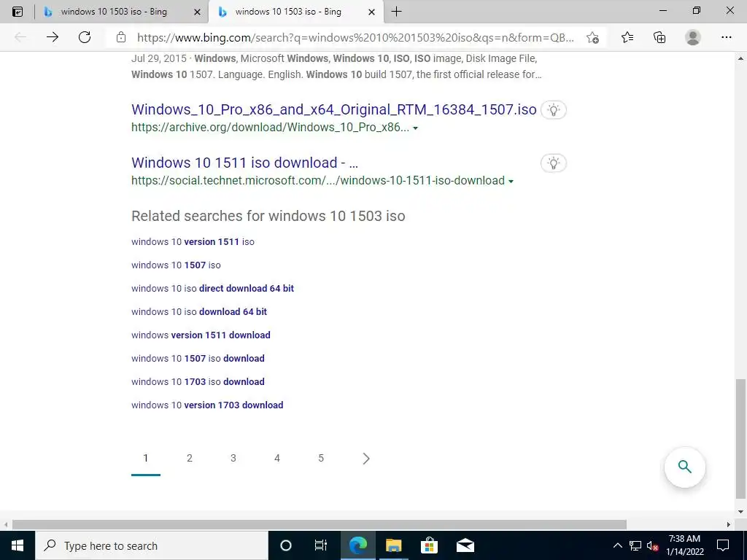Image resolution: width=747 pixels, height=560 pixels.
Task: Search windows 10 iso download 64 bit
Action: (199, 312)
